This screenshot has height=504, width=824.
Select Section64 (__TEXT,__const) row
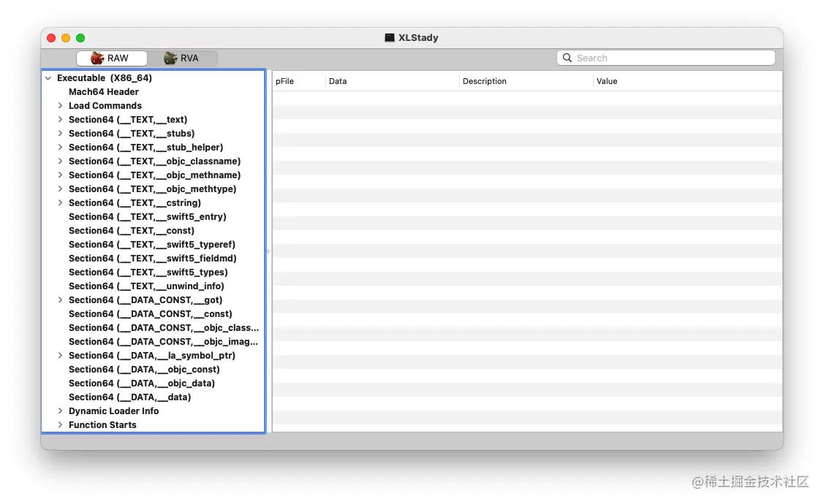[x=154, y=231]
